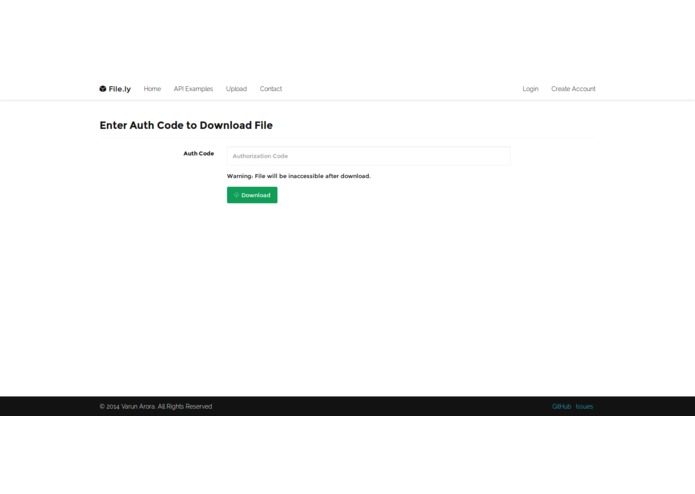Open the File.ly brand link
This screenshot has width=695, height=494.
(x=115, y=89)
